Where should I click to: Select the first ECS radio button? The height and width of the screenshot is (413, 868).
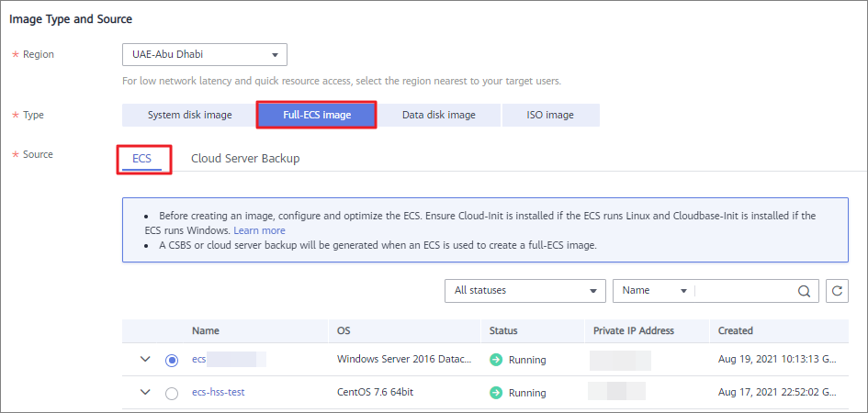172,360
